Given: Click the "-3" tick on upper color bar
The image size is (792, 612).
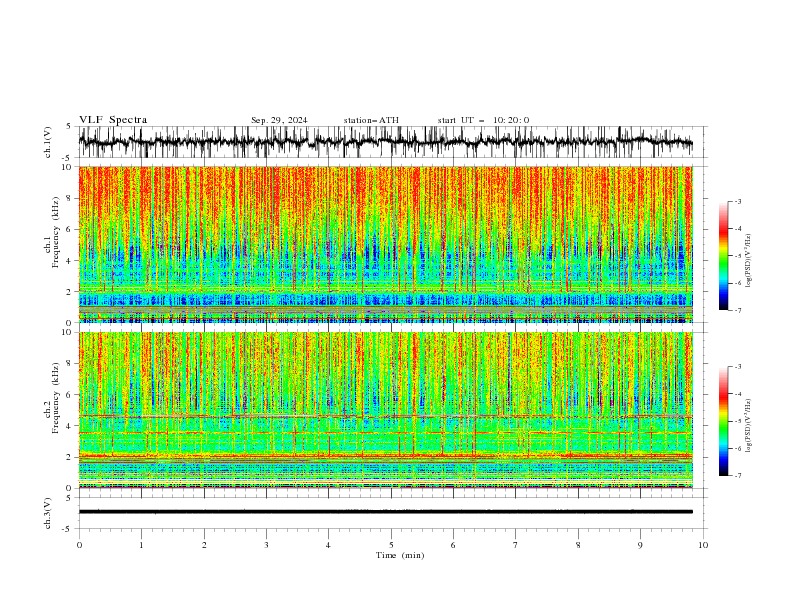Looking at the screenshot, I should coord(738,201).
